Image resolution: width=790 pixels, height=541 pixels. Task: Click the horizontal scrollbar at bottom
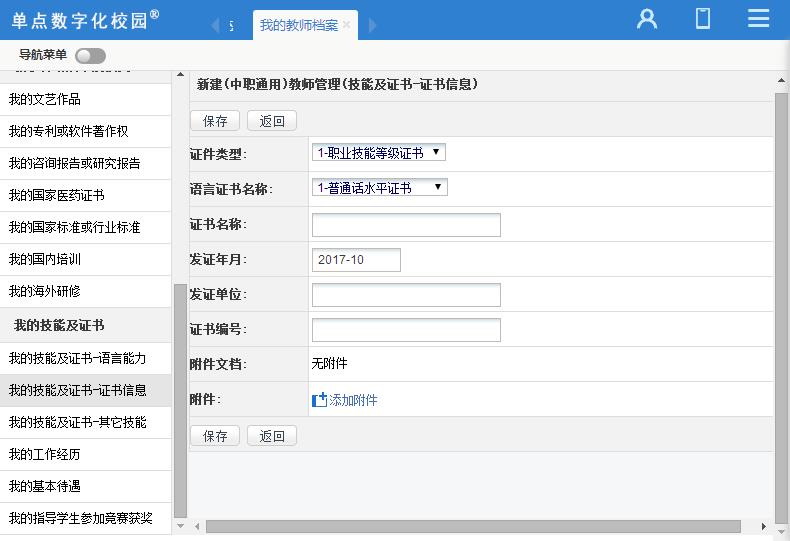(x=472, y=526)
